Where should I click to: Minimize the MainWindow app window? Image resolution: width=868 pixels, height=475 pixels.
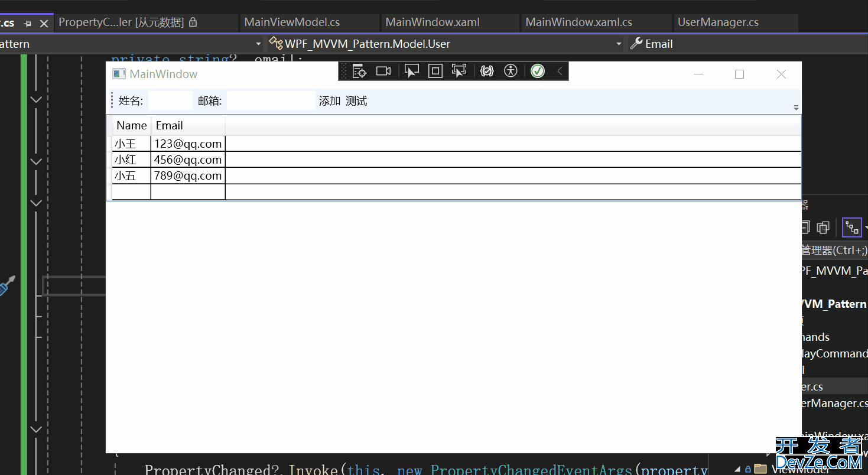tap(698, 74)
